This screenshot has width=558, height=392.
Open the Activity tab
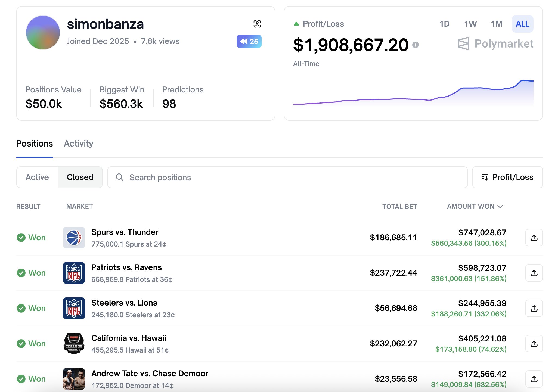[x=79, y=144]
